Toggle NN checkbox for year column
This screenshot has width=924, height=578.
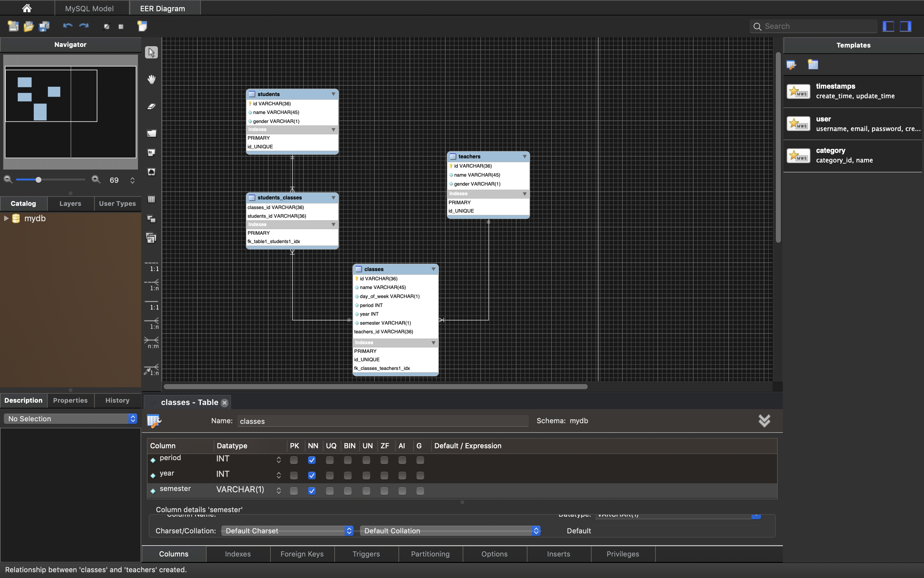point(312,476)
